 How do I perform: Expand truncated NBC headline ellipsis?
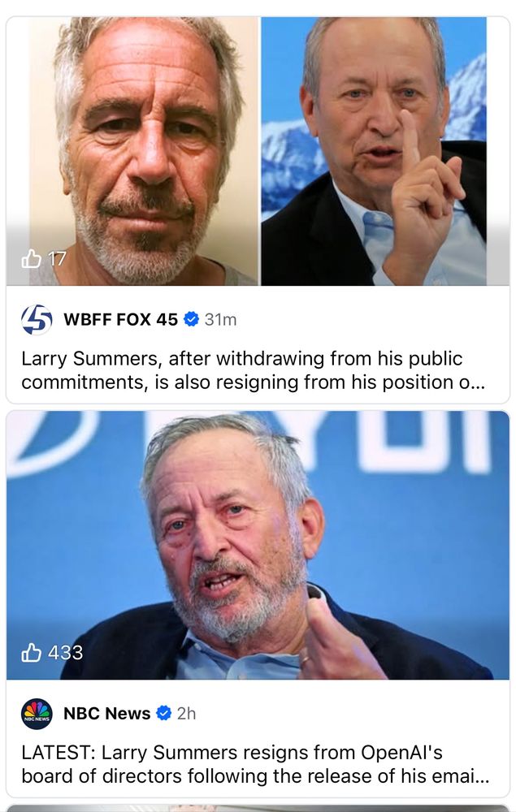point(481,776)
